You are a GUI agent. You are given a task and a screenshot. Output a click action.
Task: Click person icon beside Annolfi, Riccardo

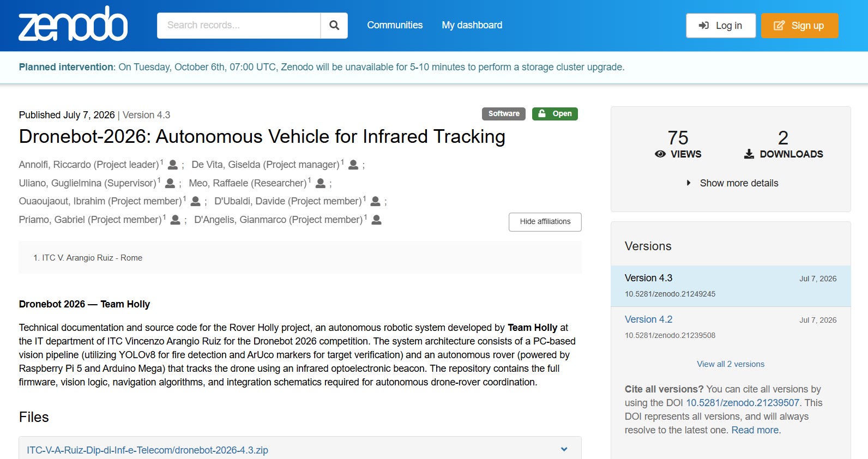(173, 165)
